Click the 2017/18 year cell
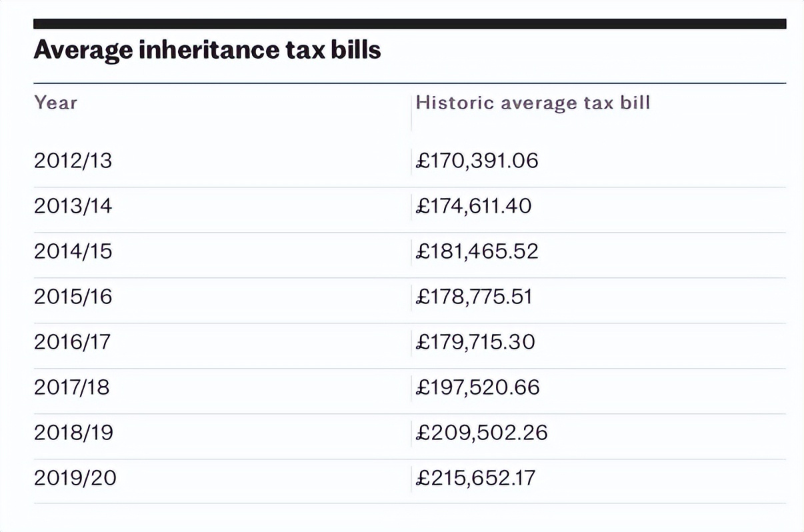Viewport: 804px width, 532px height. (72, 387)
